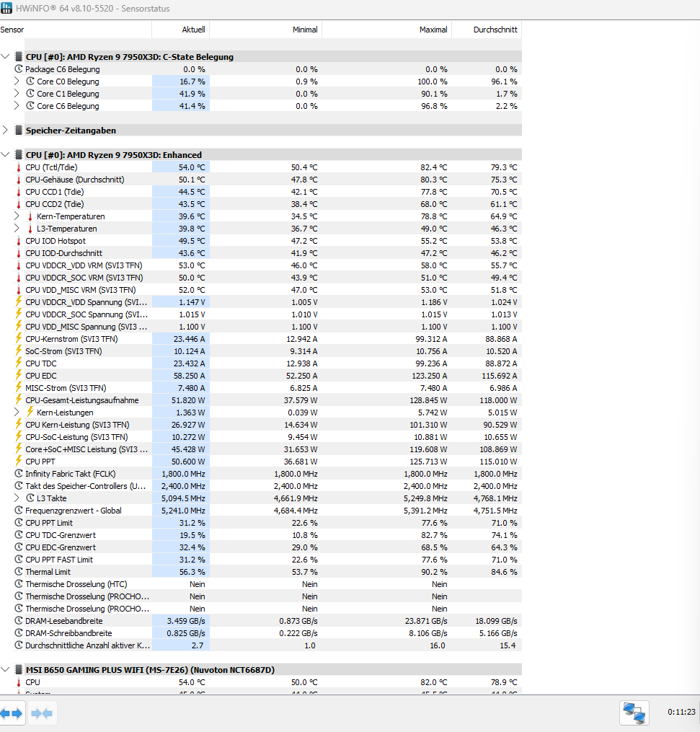Collapse the MSI B650 GAMING PLUS WIFI group

[5, 669]
